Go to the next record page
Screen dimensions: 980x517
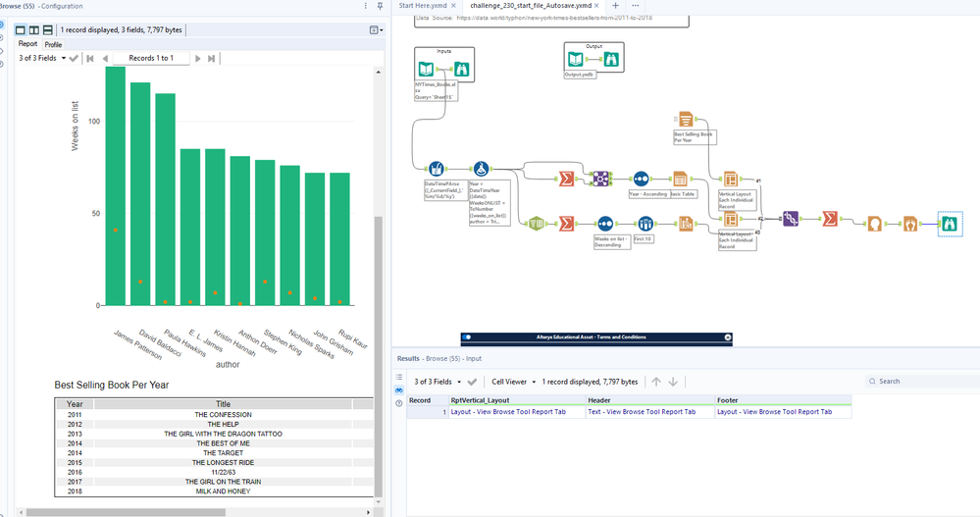point(197,58)
